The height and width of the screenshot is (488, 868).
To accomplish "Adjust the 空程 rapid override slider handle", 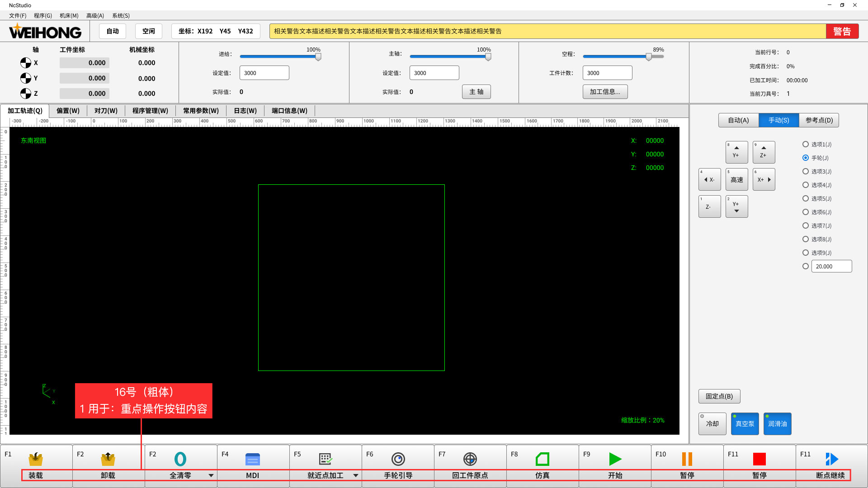I will (x=649, y=56).
